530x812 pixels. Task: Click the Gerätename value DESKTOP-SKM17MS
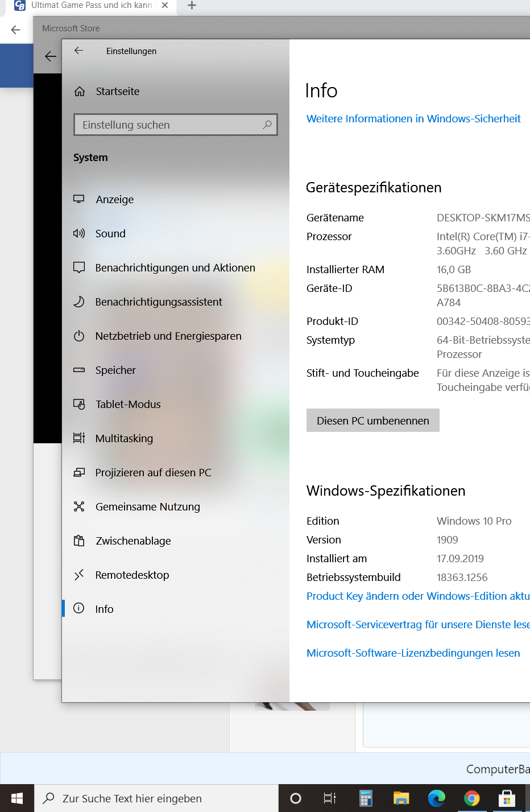click(483, 217)
